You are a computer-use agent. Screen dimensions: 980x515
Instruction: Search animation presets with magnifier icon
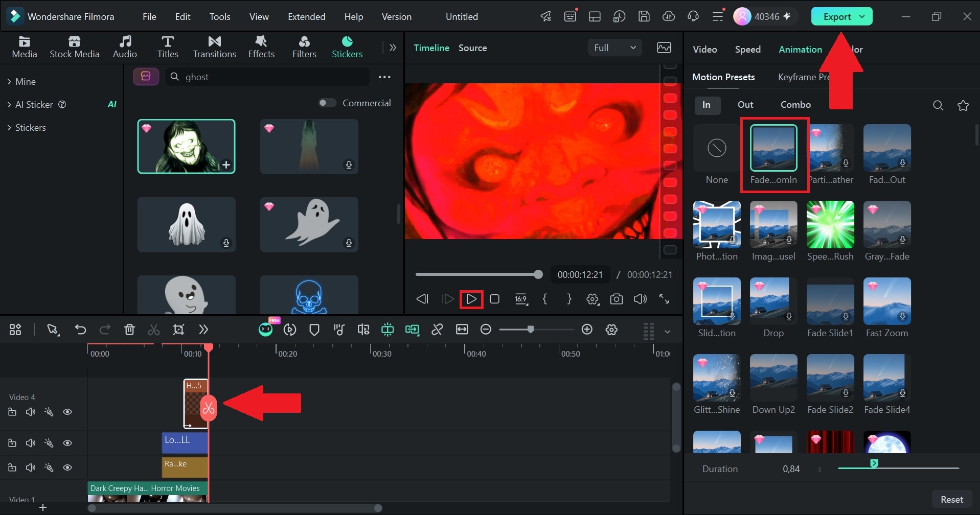938,105
